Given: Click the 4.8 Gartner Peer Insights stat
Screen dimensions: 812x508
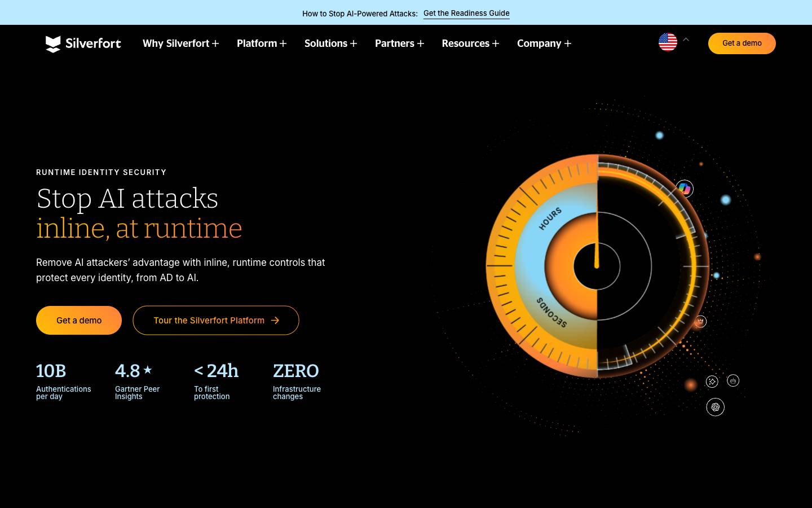Looking at the screenshot, I should click(x=137, y=382).
